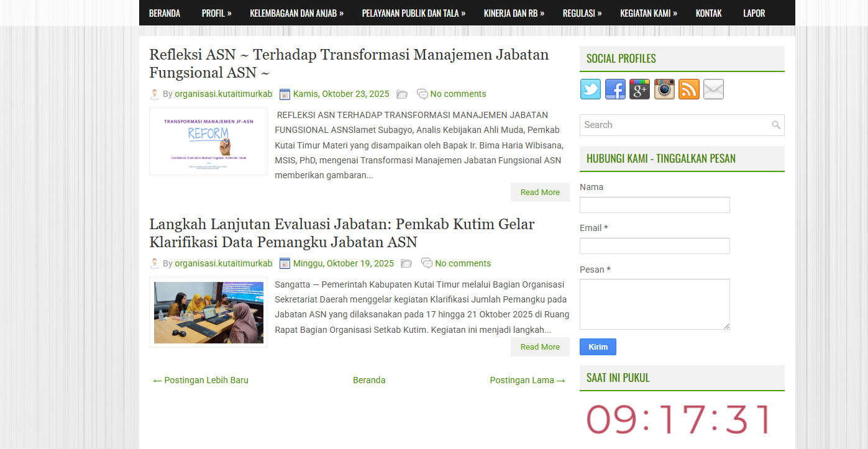Open Kinerja dan RB menu
Image resolution: width=868 pixels, height=449 pixels.
click(x=514, y=13)
